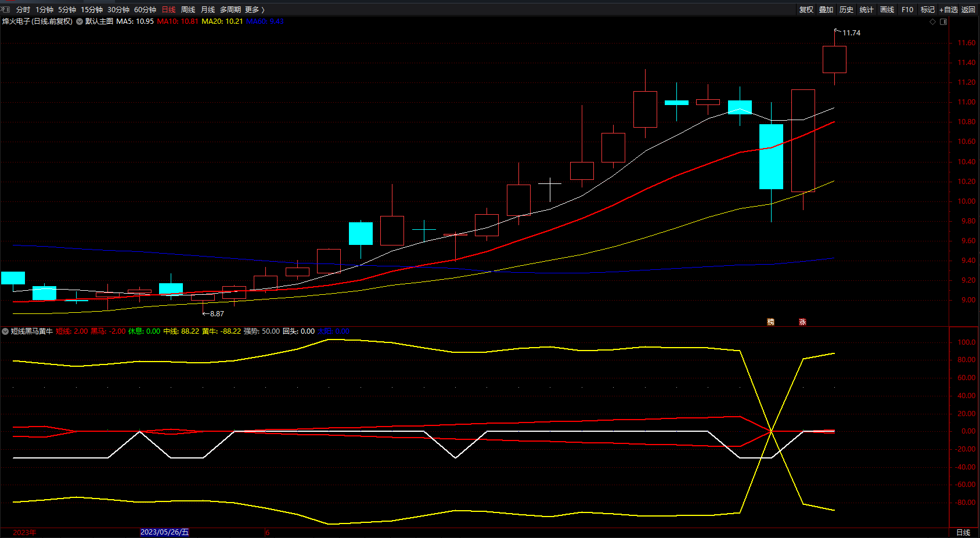
Task: Open sub-chart indicator dropdown arrow
Action: 5,331
